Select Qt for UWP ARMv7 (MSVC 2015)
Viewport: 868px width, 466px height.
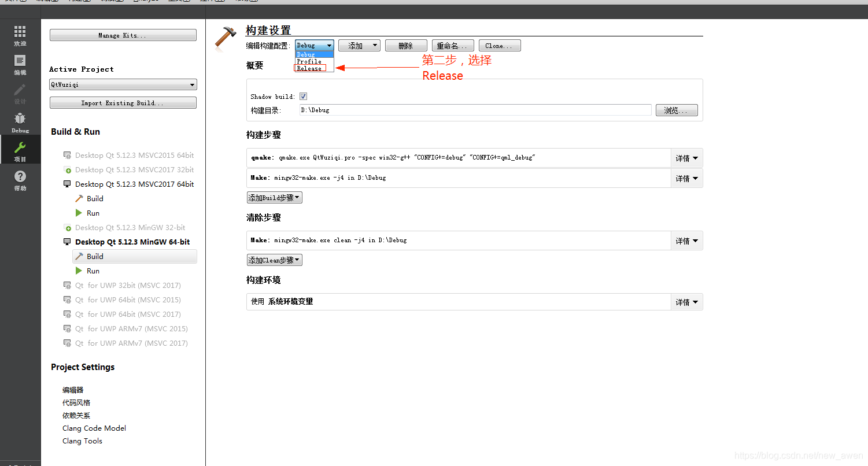click(x=131, y=328)
